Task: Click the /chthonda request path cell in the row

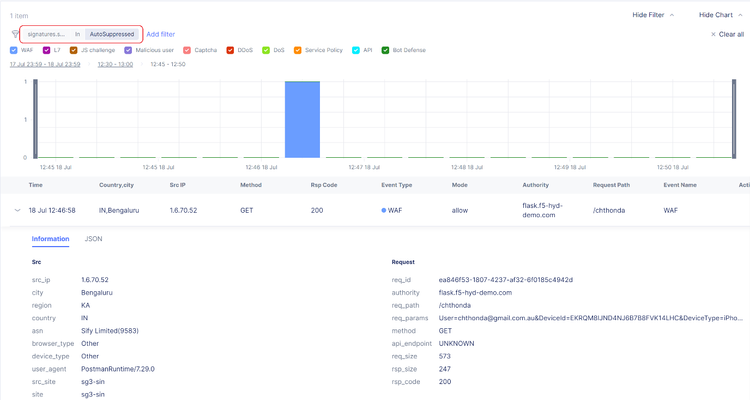Action: point(609,210)
